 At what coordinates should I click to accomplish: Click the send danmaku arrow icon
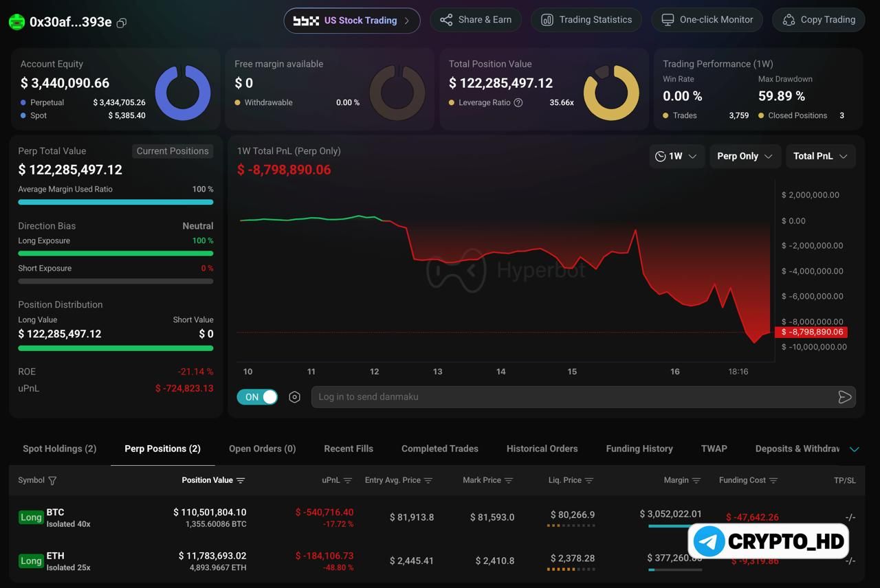coord(844,397)
